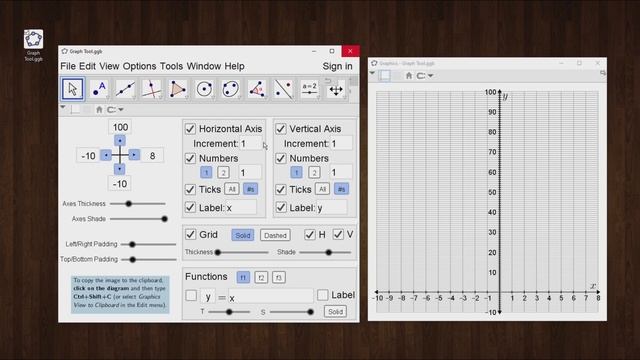640x360 pixels.
Task: Click horizontal axis Ticks All button
Action: pyautogui.click(x=231, y=189)
